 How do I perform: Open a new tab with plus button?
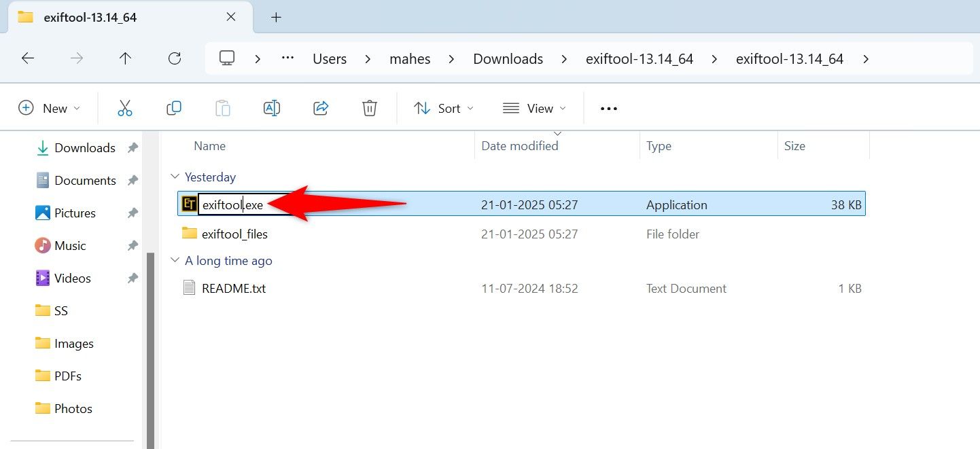click(276, 18)
